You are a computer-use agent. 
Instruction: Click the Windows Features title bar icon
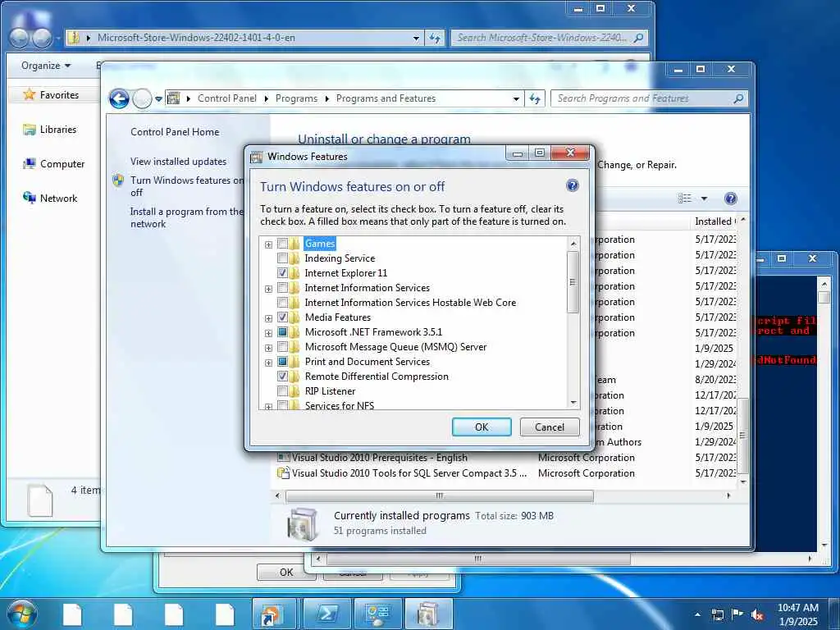[257, 157]
